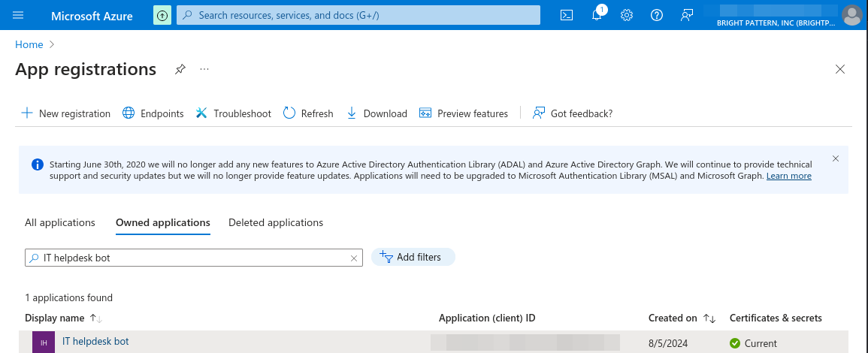Dismiss the ADAL deprecation banner
The width and height of the screenshot is (868, 353).
pyautogui.click(x=836, y=158)
